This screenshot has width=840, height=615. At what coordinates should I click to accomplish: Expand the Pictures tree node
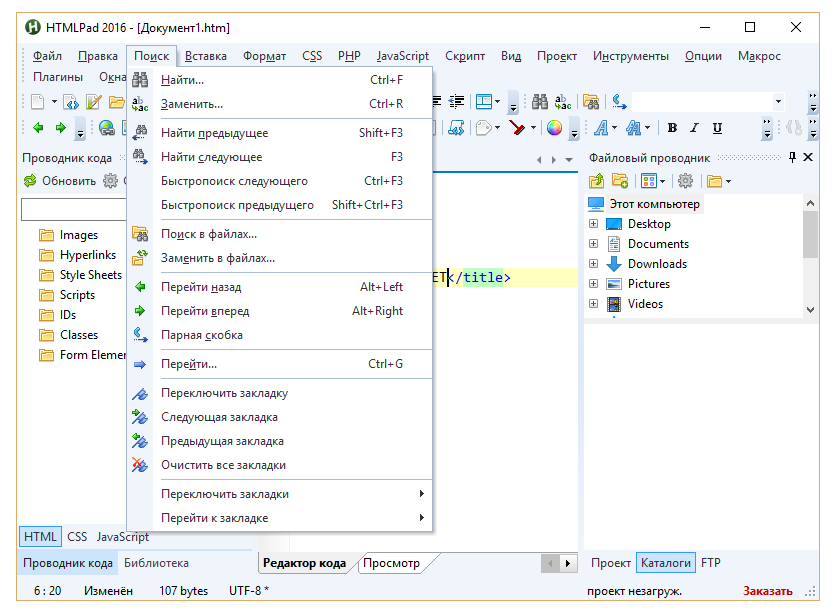pyautogui.click(x=594, y=283)
